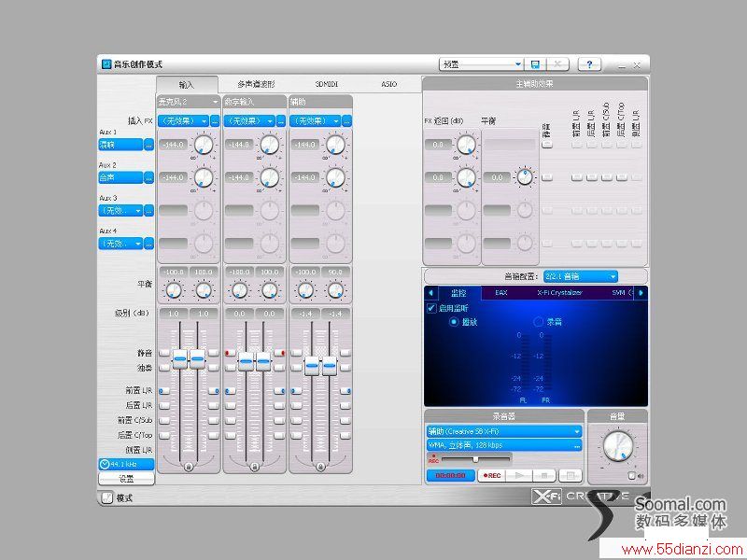
Task: Switch to the ASIO tab
Action: pos(388,84)
